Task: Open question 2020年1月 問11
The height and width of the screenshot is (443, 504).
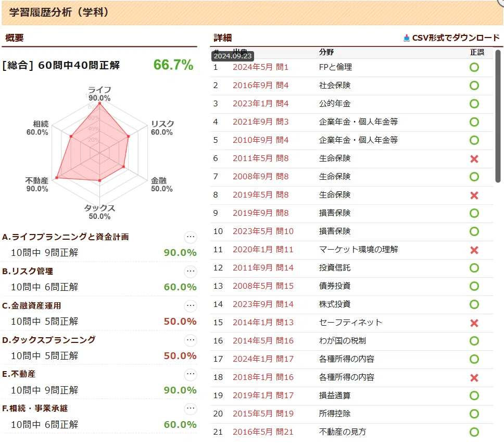Action: pos(263,250)
